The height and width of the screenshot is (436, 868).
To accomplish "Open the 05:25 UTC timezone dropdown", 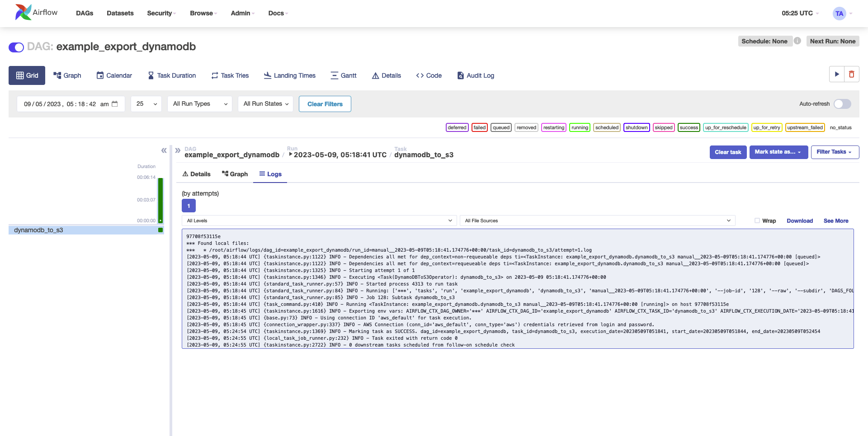I will coord(800,13).
